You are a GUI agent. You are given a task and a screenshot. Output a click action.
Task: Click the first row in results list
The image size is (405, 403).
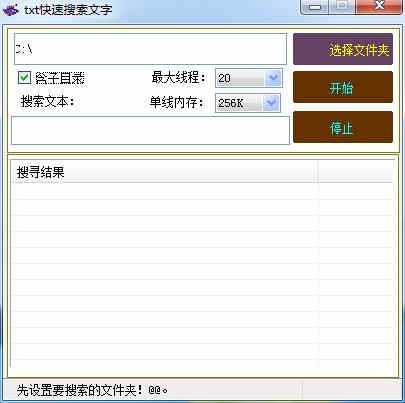tap(203, 191)
